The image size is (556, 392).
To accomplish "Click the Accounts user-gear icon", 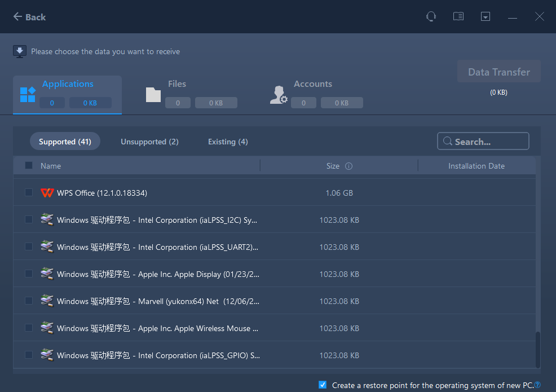I will pyautogui.click(x=279, y=95).
